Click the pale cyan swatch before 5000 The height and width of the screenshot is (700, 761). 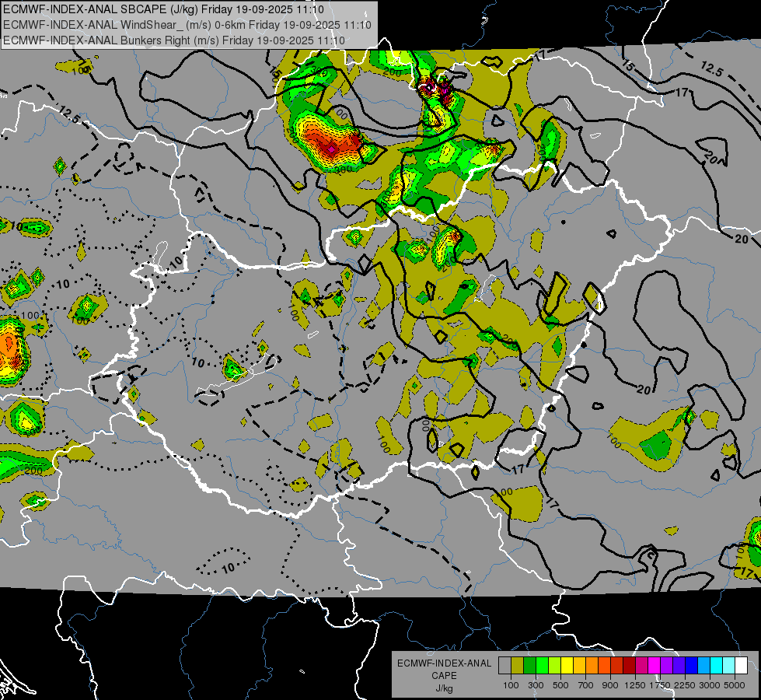point(729,666)
